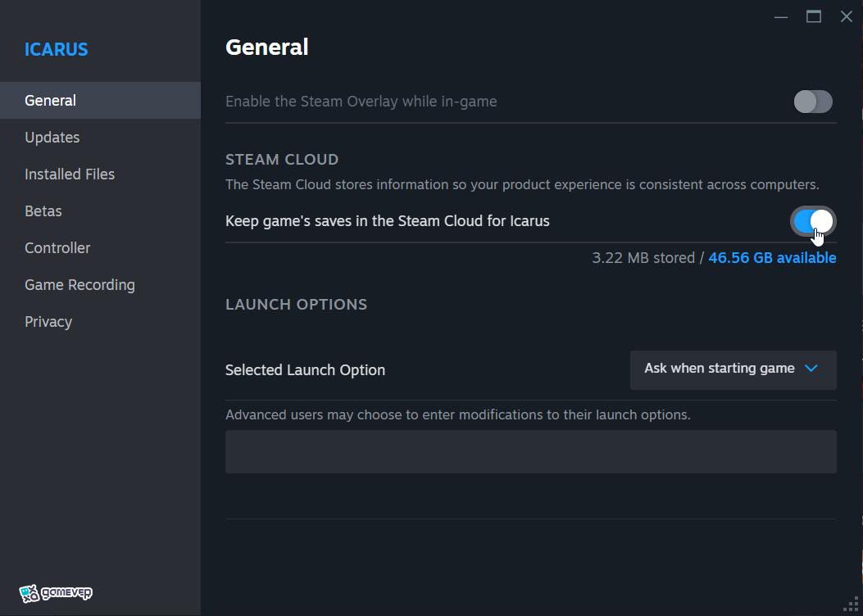
Task: Click the window resize grip icon
Action: pyautogui.click(x=851, y=604)
